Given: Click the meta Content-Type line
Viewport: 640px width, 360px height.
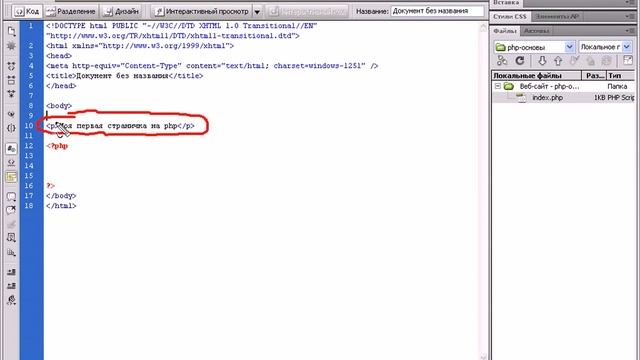Looking at the screenshot, I should tap(212, 66).
